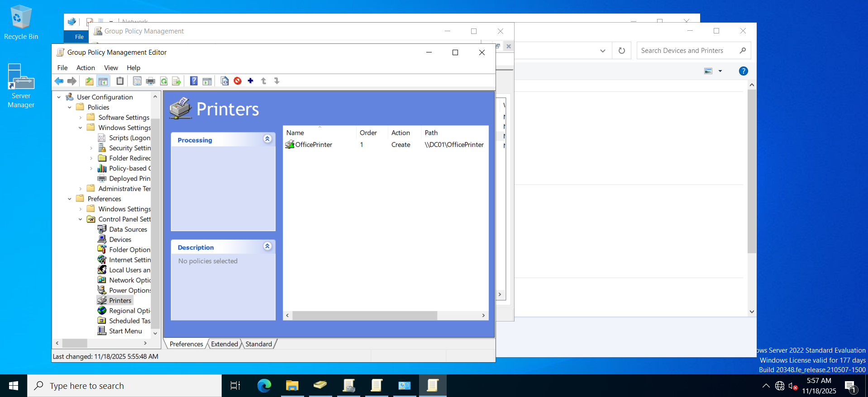Viewport: 868px width, 397px height.
Task: Open the View menu
Action: click(x=111, y=68)
